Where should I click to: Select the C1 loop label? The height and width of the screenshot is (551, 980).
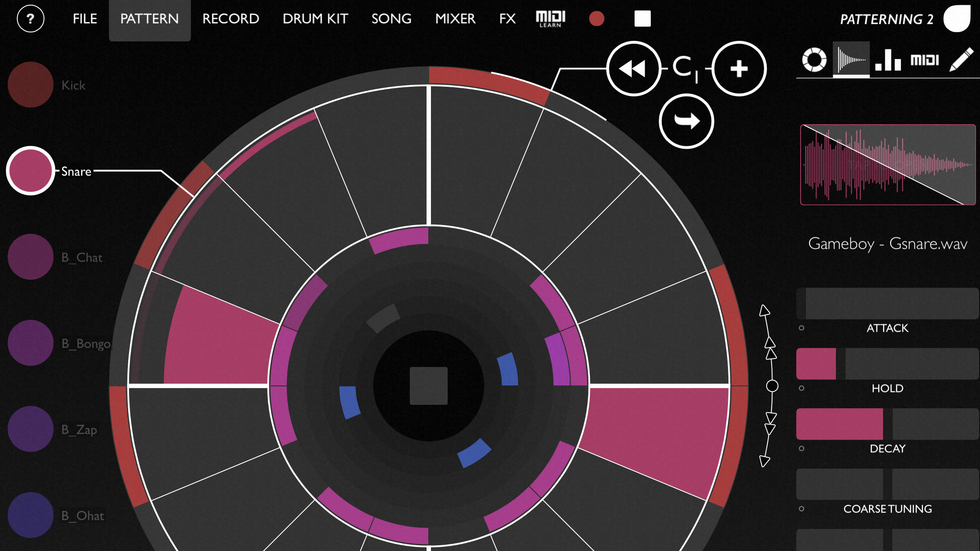685,69
